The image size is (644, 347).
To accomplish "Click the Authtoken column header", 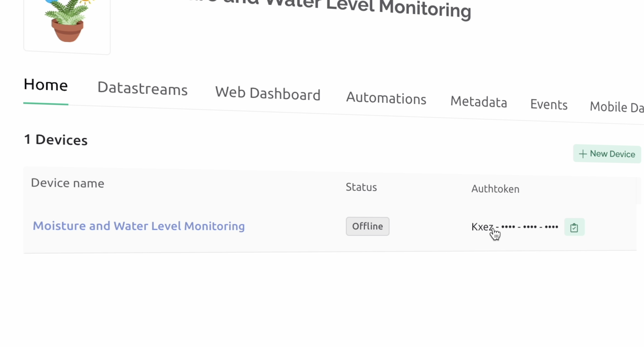I will [495, 189].
